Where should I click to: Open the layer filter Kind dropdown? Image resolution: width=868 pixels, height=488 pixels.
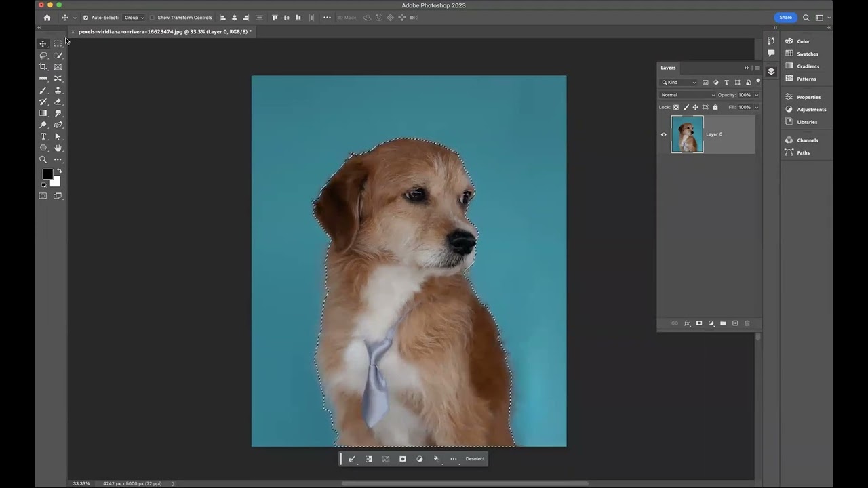[679, 83]
